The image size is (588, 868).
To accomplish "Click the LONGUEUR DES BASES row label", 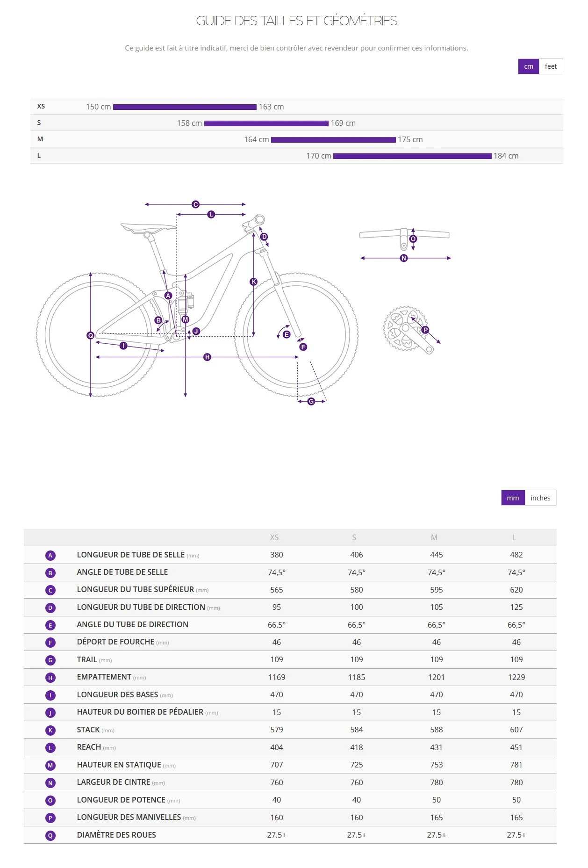I will pos(117,695).
